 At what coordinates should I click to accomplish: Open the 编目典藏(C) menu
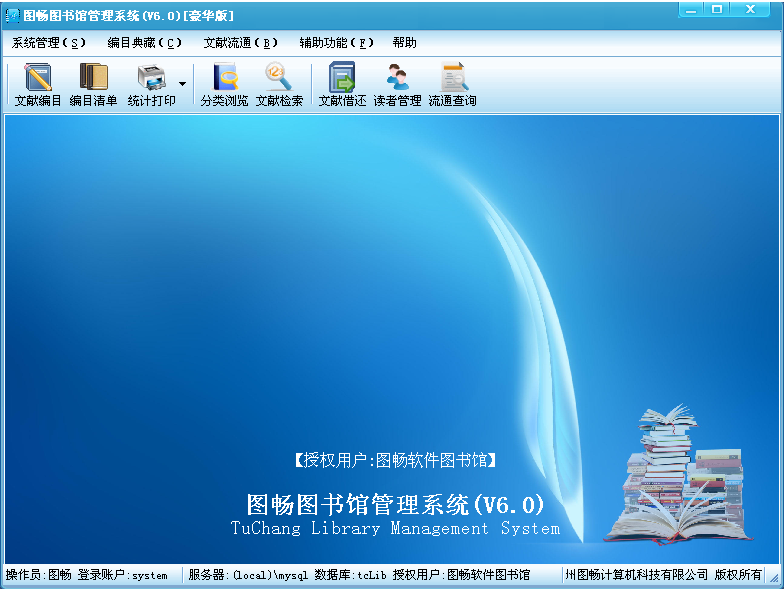(145, 43)
